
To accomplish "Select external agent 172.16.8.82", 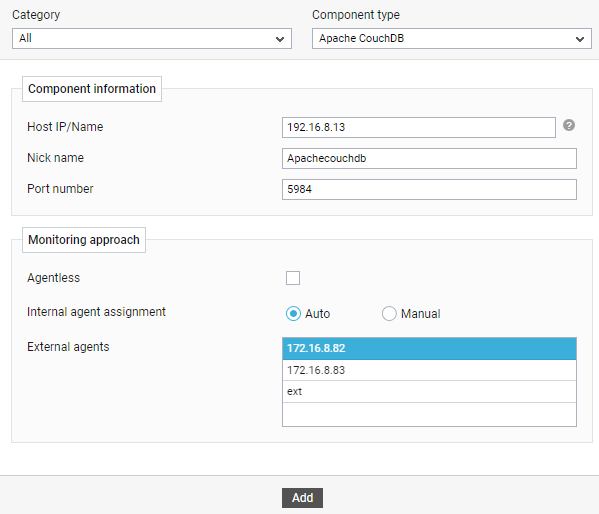I will pyautogui.click(x=429, y=349).
